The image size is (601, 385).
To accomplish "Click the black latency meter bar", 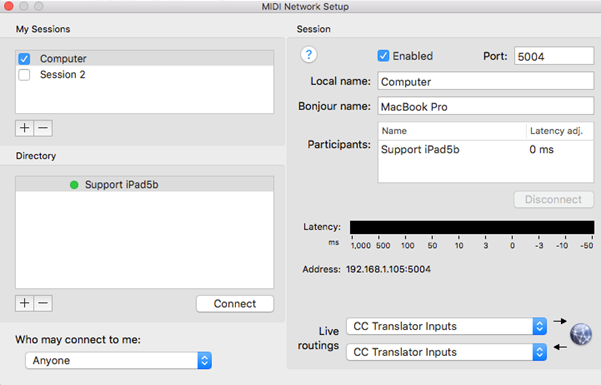I will coord(472,227).
